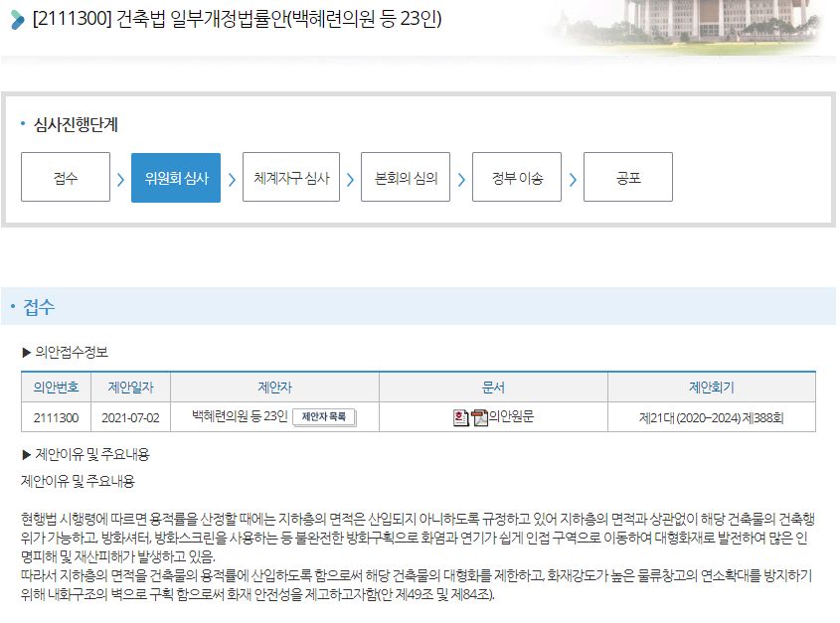Click the 문서 column header

click(493, 387)
